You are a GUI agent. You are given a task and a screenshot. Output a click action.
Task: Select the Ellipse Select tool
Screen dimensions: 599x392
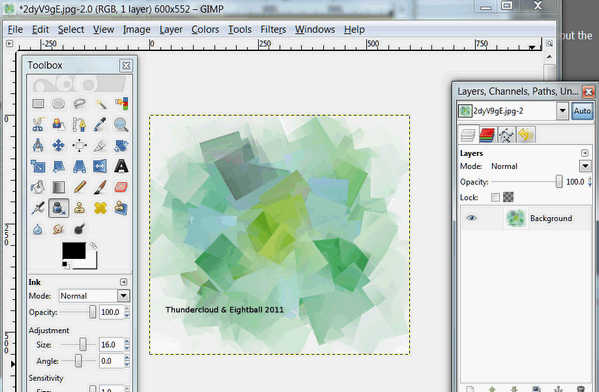[58, 104]
